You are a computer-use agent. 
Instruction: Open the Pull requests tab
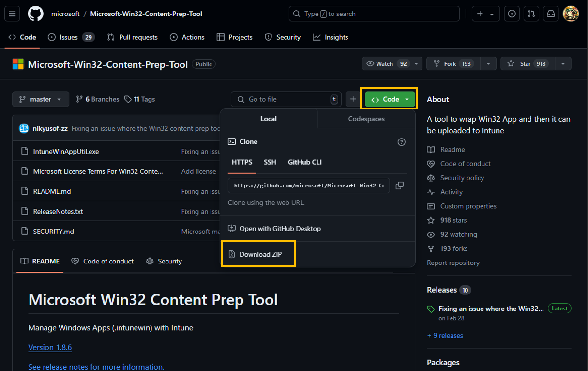point(132,37)
